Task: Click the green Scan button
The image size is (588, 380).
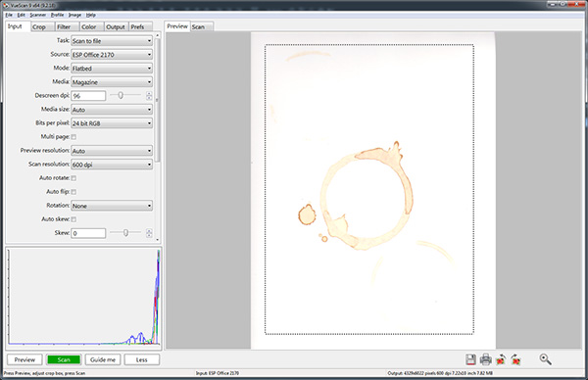Action: [x=64, y=359]
